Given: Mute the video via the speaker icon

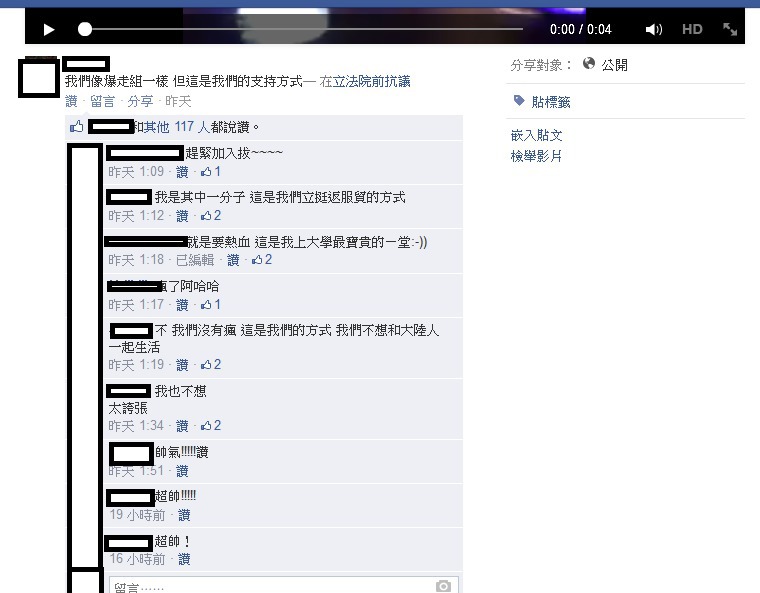Looking at the screenshot, I should [x=653, y=30].
